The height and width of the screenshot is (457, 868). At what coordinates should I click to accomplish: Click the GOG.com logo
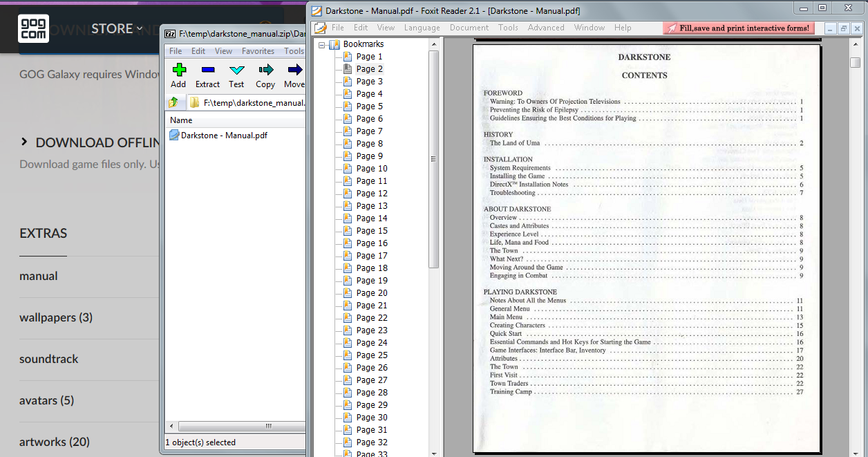coord(33,28)
